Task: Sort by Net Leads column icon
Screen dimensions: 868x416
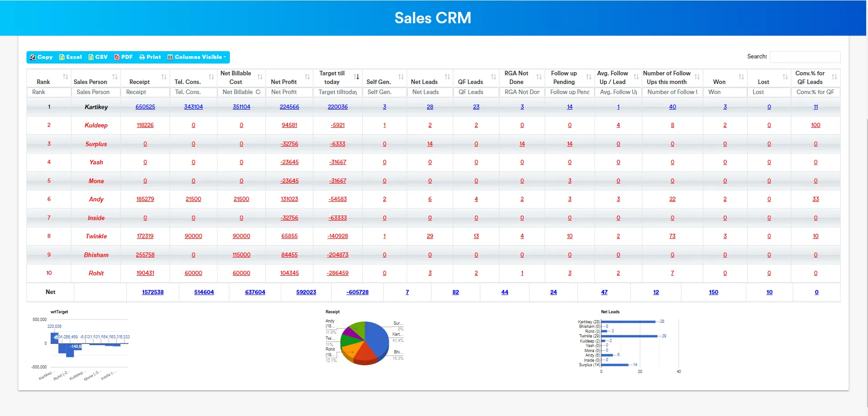Action: point(447,77)
